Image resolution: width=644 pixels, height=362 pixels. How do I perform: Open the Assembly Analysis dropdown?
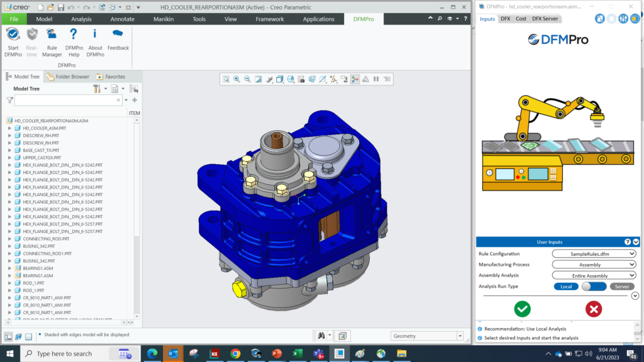click(x=594, y=275)
